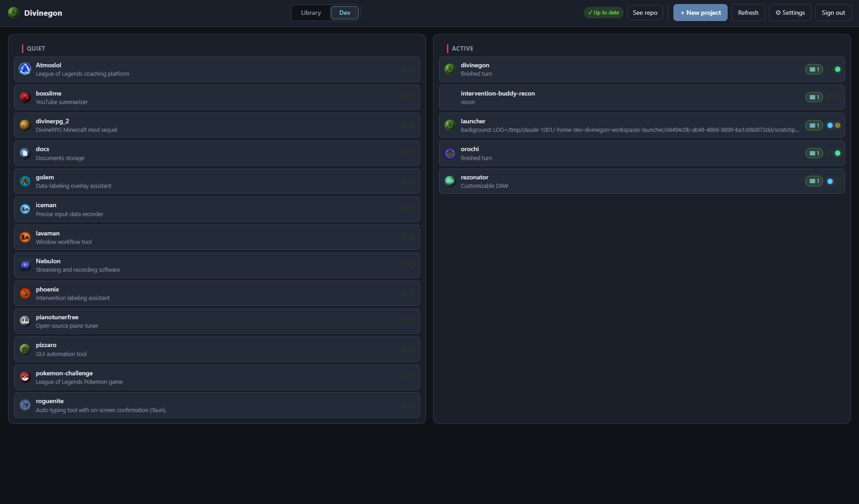Create a project with New project button
Screen dimensions: 859x504
pyautogui.click(x=700, y=13)
